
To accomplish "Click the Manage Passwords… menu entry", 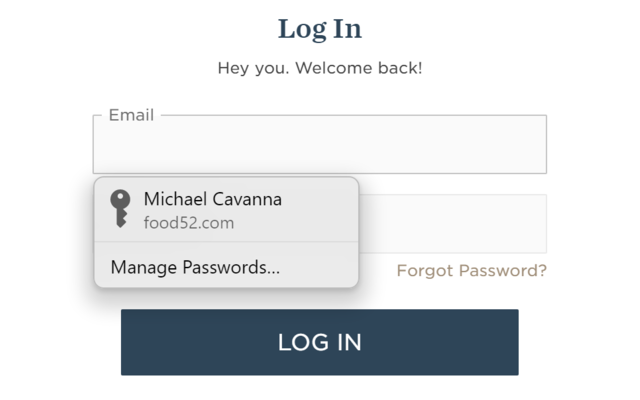I will click(x=195, y=267).
